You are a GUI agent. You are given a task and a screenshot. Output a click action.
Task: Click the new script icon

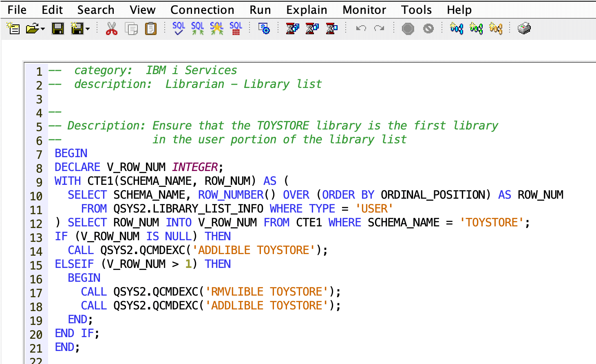pos(13,29)
